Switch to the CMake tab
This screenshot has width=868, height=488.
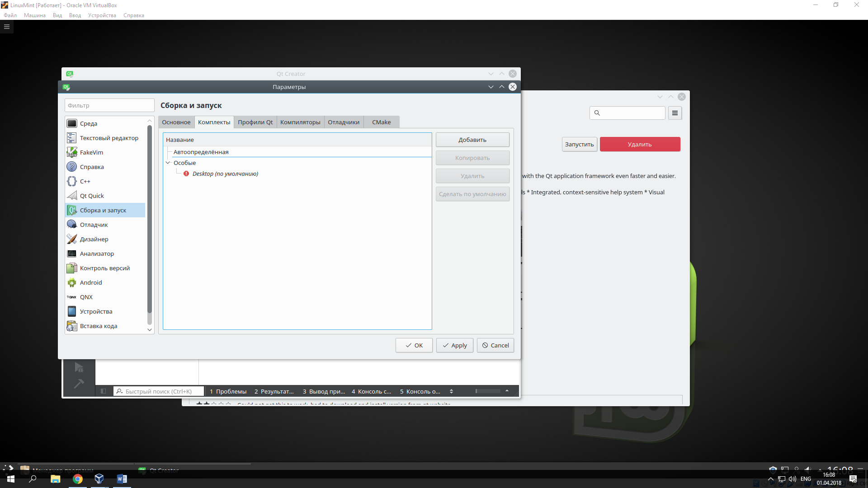coord(382,122)
